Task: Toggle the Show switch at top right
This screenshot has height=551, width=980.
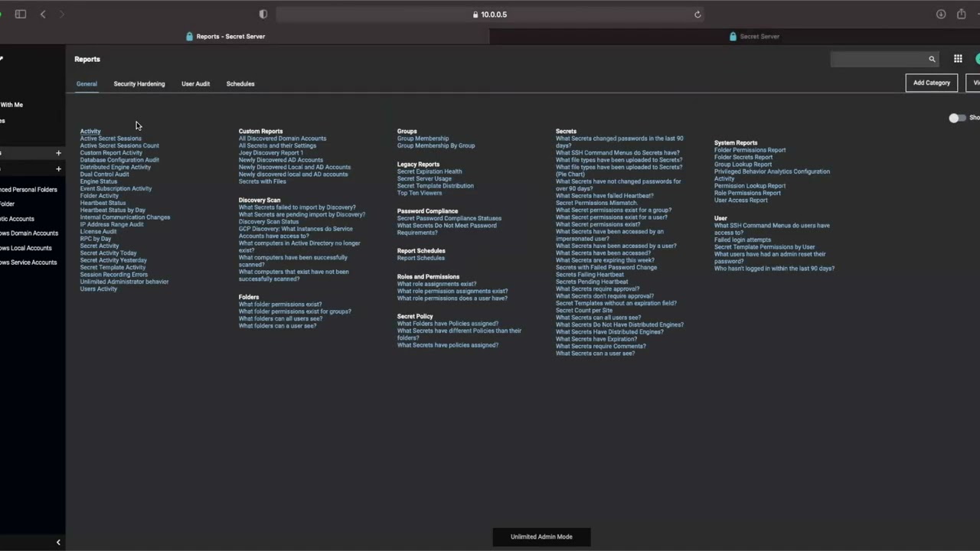Action: (957, 118)
